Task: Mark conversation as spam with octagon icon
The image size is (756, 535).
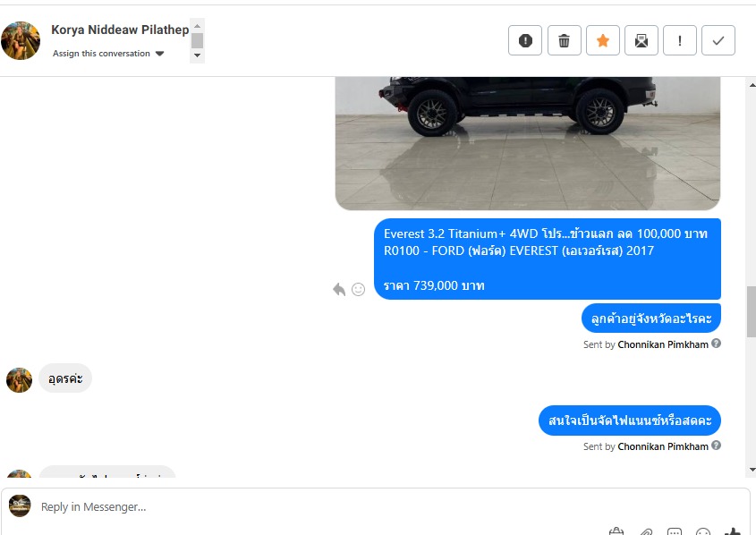Action: point(525,40)
